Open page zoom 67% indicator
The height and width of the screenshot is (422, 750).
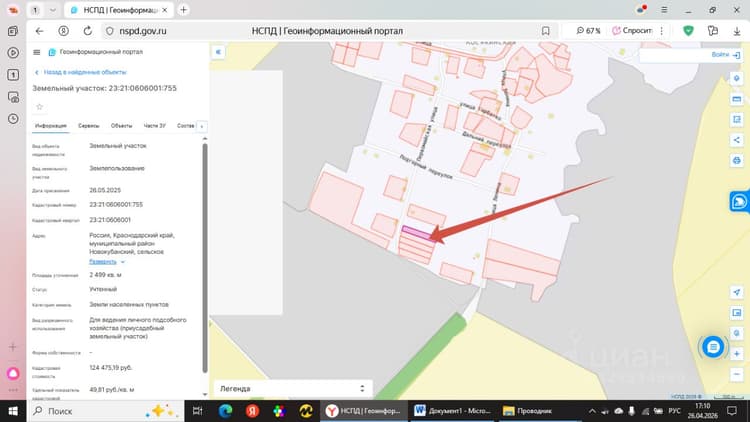588,31
